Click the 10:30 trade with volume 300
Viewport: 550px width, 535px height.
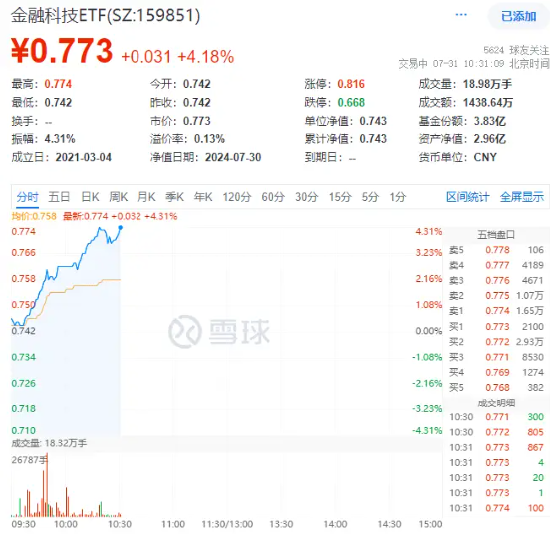496,417
